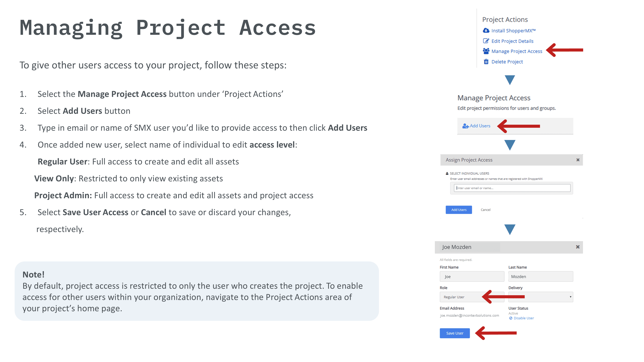Close the Joe Mozden user dialog
This screenshot has height=362, width=644.
tap(578, 247)
